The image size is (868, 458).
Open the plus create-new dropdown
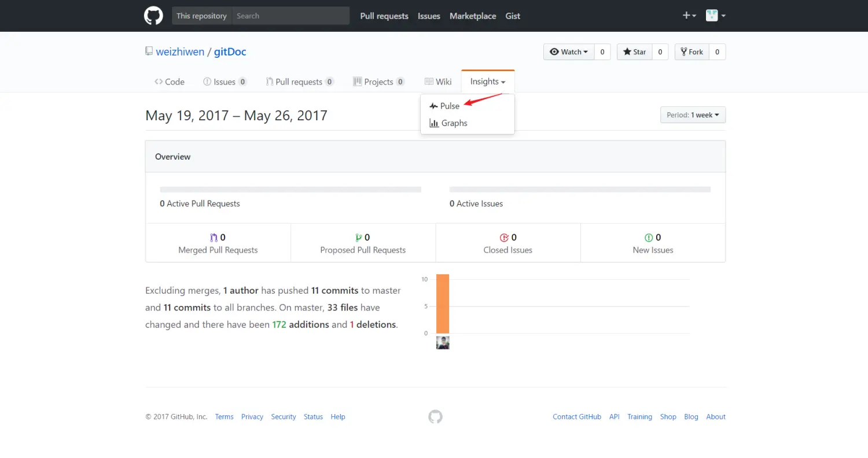pyautogui.click(x=689, y=16)
